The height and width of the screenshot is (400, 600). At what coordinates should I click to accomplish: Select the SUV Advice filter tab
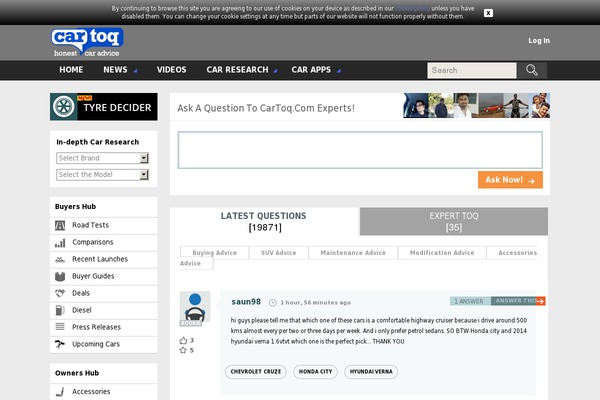tap(279, 253)
